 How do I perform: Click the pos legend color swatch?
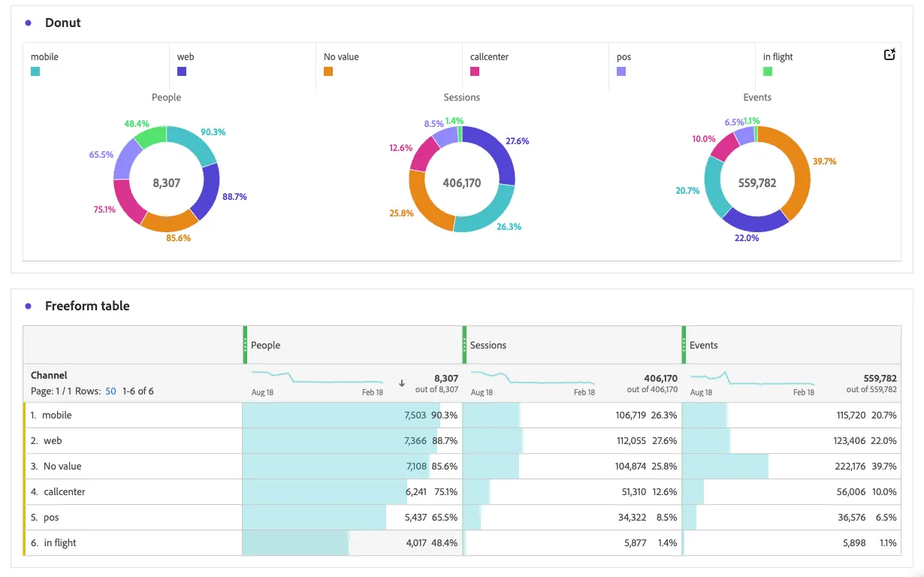pos(621,71)
